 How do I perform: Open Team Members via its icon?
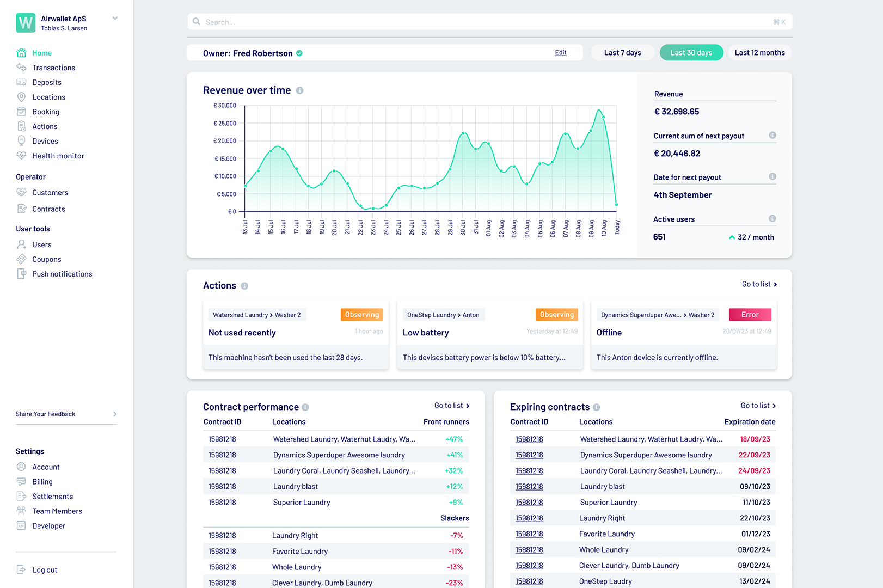tap(21, 511)
